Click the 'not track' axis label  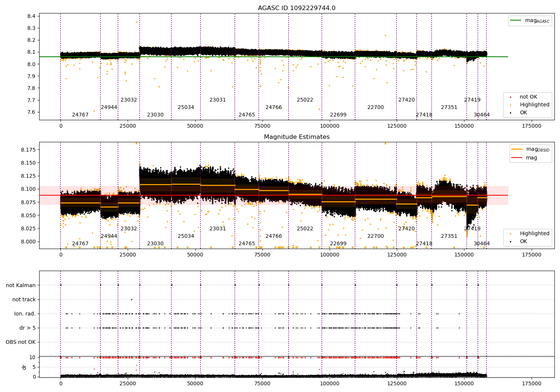[24, 299]
